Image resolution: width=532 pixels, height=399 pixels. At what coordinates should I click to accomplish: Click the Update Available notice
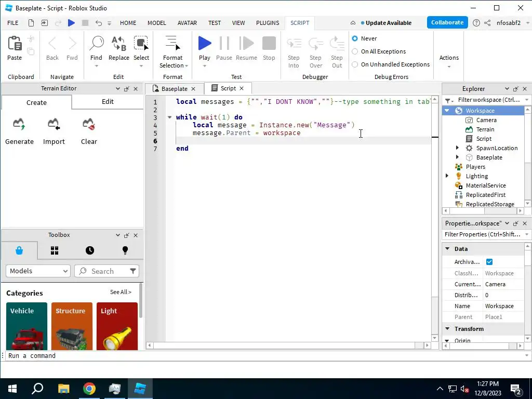pyautogui.click(x=386, y=23)
